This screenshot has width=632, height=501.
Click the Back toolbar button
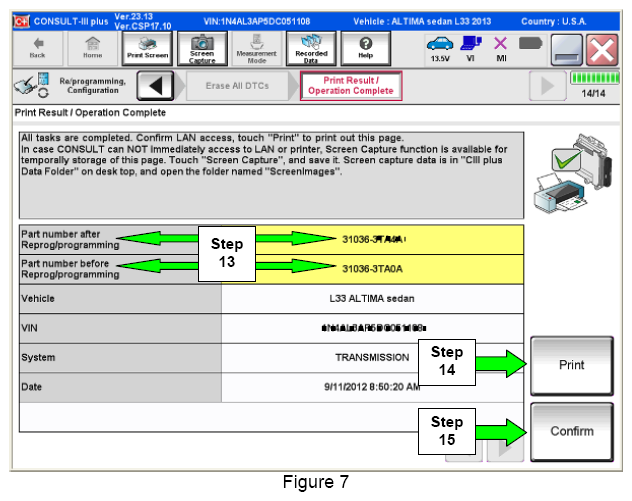(37, 48)
